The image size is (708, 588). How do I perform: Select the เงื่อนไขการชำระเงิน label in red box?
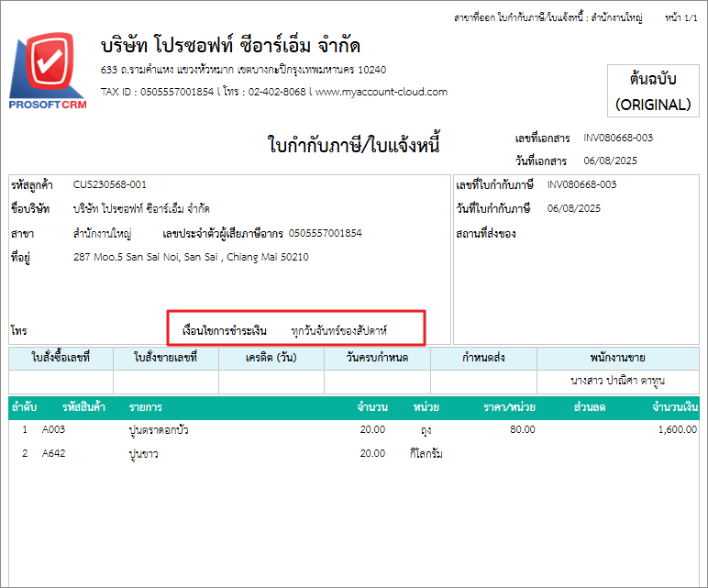coord(225,329)
